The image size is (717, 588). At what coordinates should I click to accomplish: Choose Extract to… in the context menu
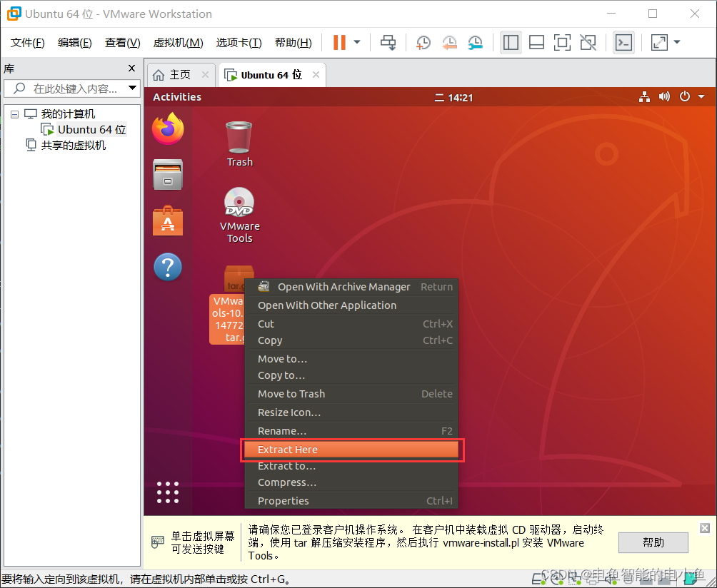(351, 466)
